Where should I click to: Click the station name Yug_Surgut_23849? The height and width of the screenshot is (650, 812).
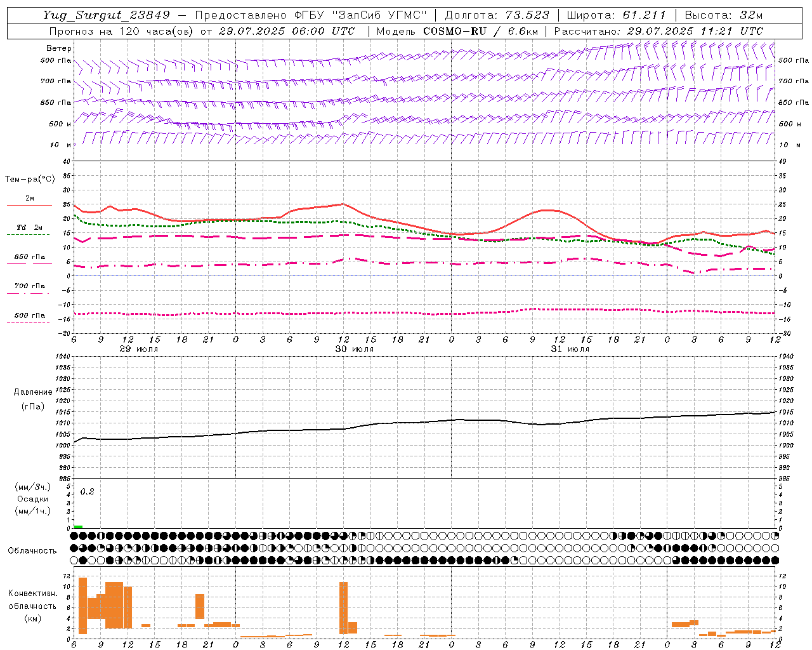point(107,15)
